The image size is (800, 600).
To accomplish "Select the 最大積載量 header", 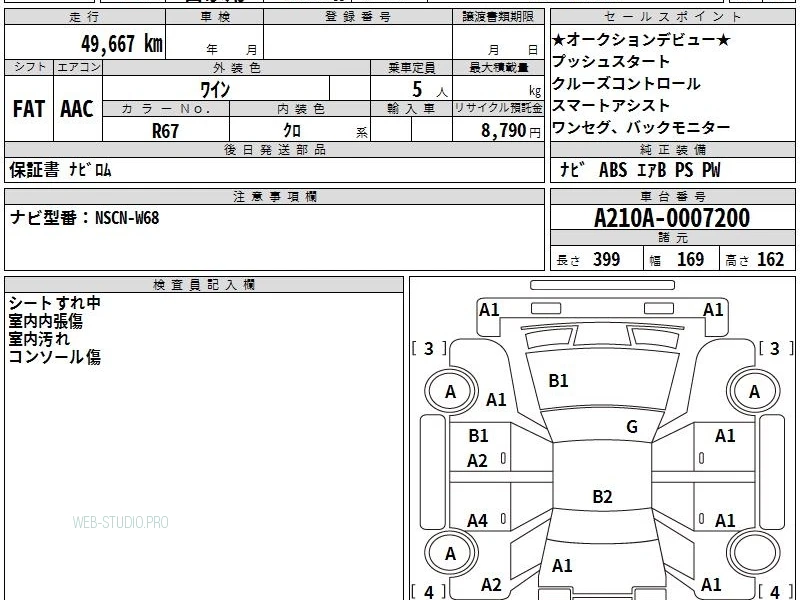I will tap(498, 67).
